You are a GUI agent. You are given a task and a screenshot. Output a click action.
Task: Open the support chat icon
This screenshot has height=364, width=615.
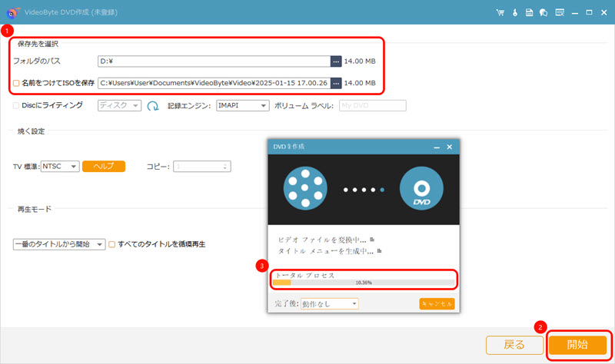pos(544,12)
